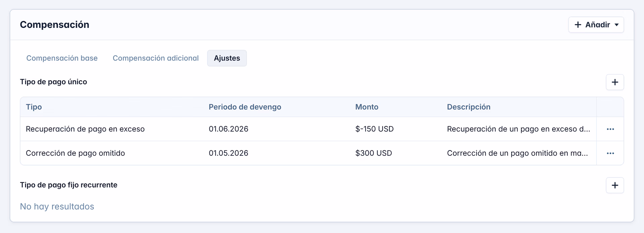Screen dimensions: 644x233
Task: Click the truncated description of the overpayment recovery
Action: pyautogui.click(x=519, y=129)
